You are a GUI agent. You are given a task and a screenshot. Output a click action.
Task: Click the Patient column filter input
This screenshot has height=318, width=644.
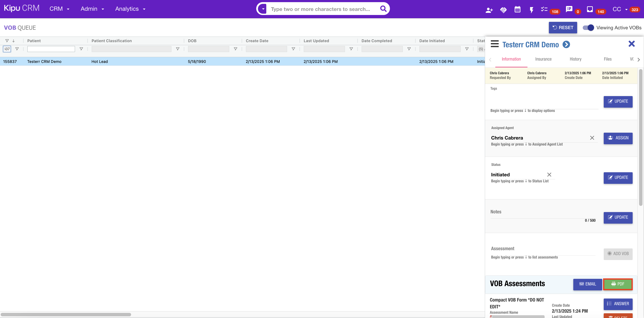click(51, 49)
